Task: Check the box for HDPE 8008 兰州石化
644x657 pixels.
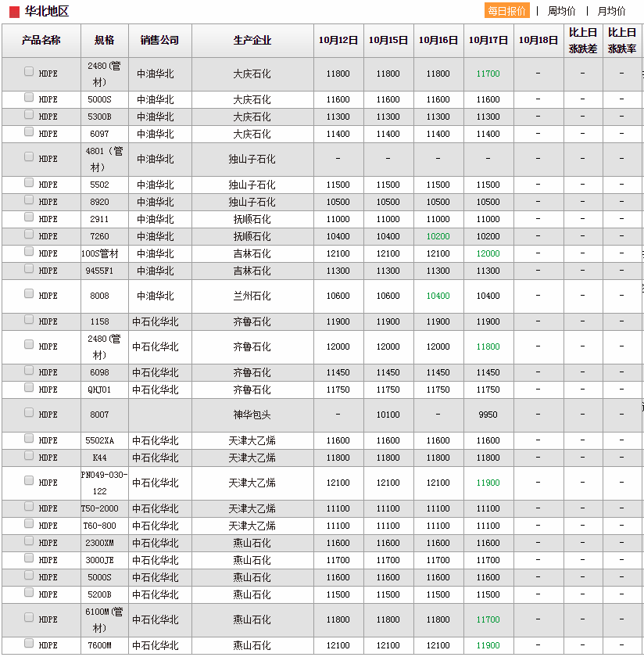Action: 28,293
